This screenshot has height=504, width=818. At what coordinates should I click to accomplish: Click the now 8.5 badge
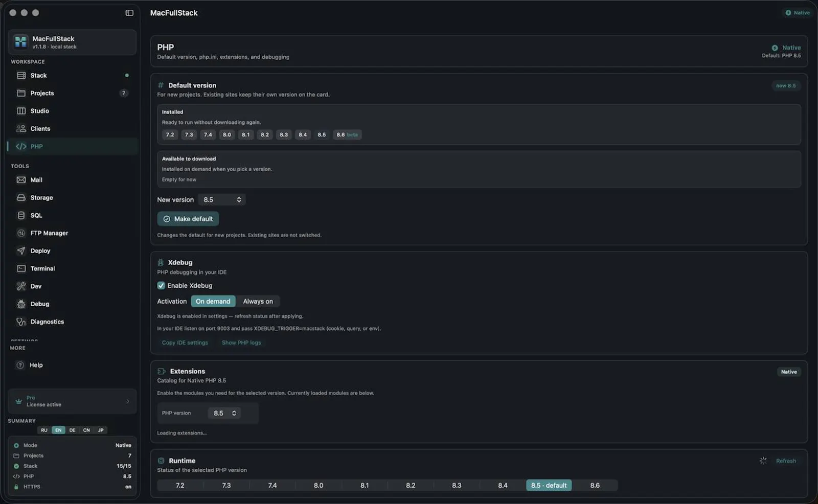point(786,85)
